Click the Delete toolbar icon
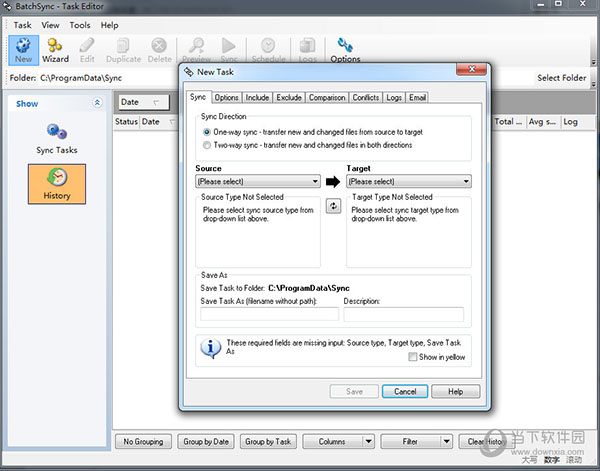The image size is (600, 471). (x=159, y=50)
